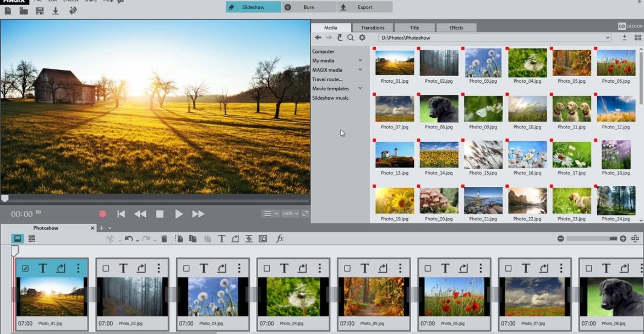Undo the last action

129,239
